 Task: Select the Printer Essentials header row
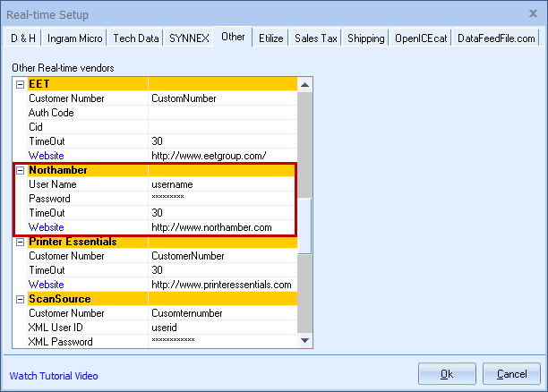point(162,242)
